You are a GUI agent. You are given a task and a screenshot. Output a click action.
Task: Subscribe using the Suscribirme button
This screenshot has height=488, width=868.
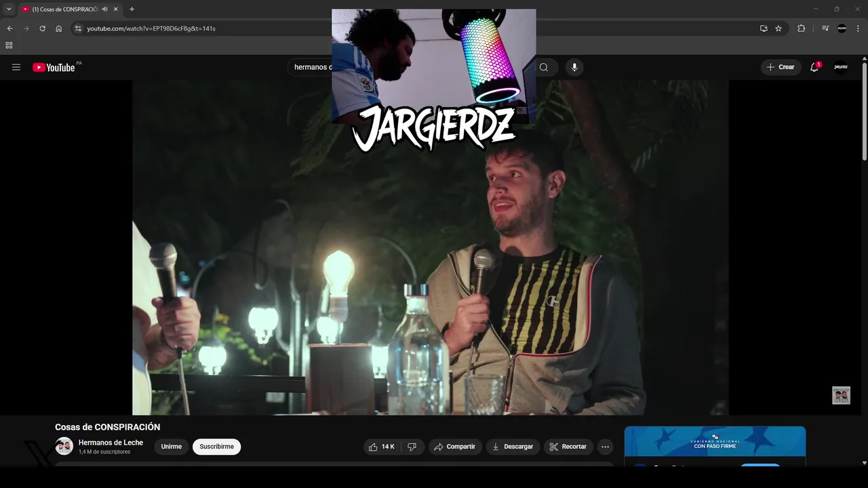point(216,447)
